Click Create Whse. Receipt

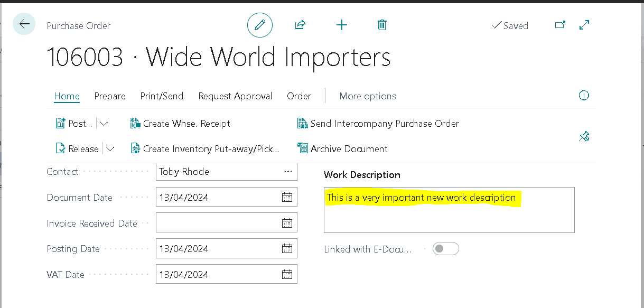(x=180, y=124)
